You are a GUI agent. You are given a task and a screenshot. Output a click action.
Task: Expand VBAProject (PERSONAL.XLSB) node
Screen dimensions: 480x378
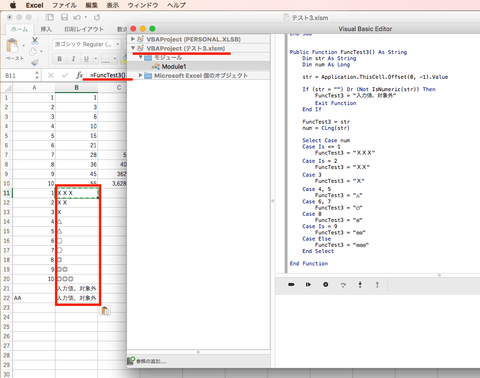point(133,39)
